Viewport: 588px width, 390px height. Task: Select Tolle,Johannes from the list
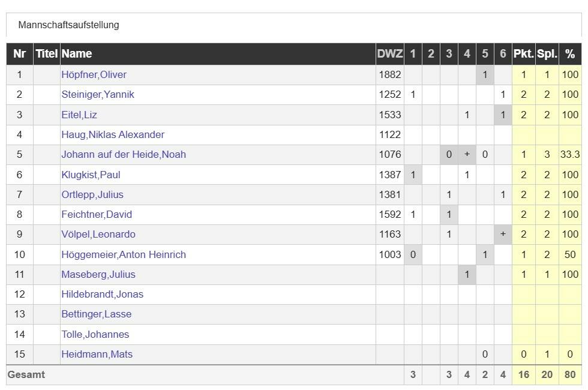tap(95, 334)
